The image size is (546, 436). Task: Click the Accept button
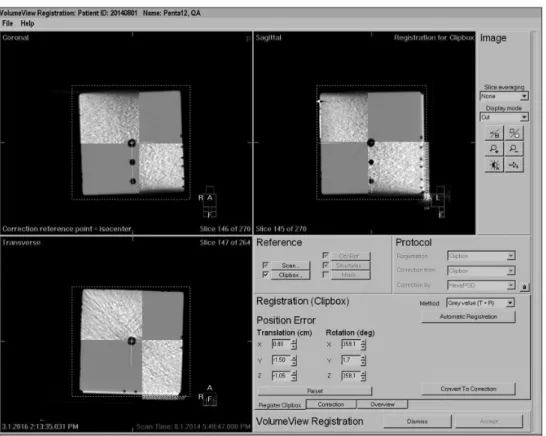click(489, 421)
